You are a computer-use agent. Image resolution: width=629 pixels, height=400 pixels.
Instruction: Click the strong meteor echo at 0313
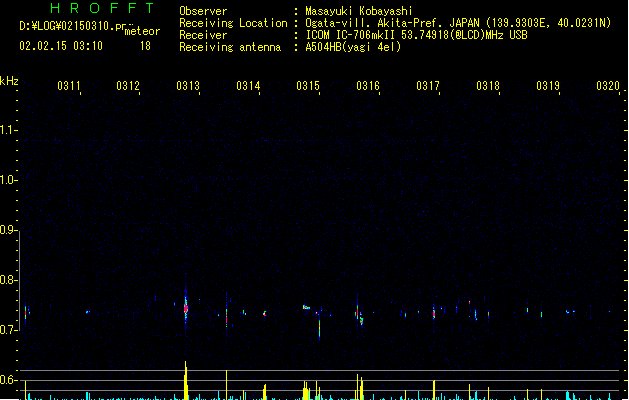pos(186,308)
